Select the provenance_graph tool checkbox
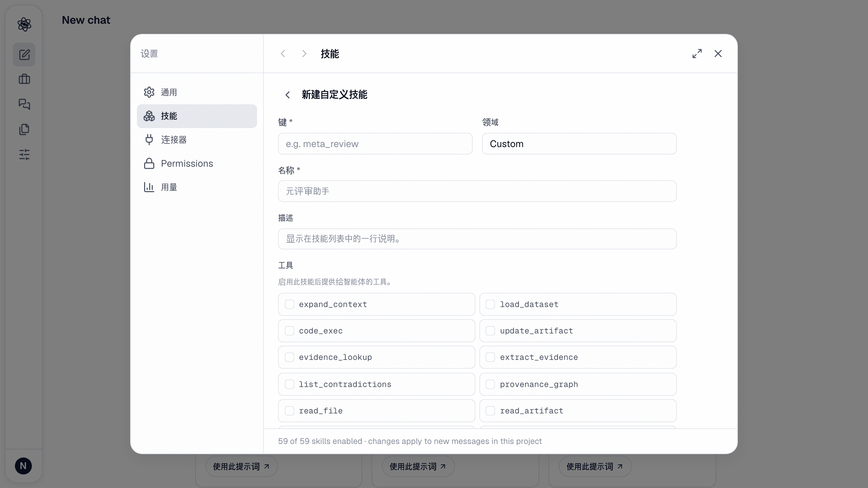This screenshot has height=488, width=868. point(490,384)
